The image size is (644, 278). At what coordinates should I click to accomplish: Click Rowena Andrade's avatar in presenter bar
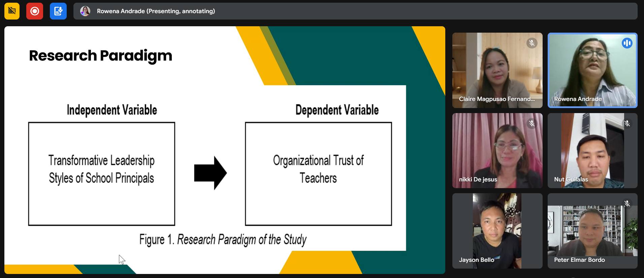[85, 11]
